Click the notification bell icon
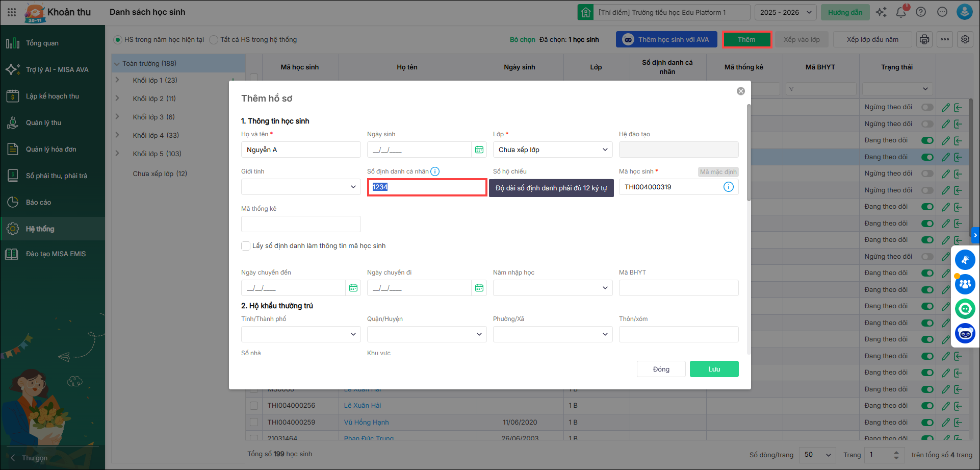This screenshot has width=980, height=470. 901,12
